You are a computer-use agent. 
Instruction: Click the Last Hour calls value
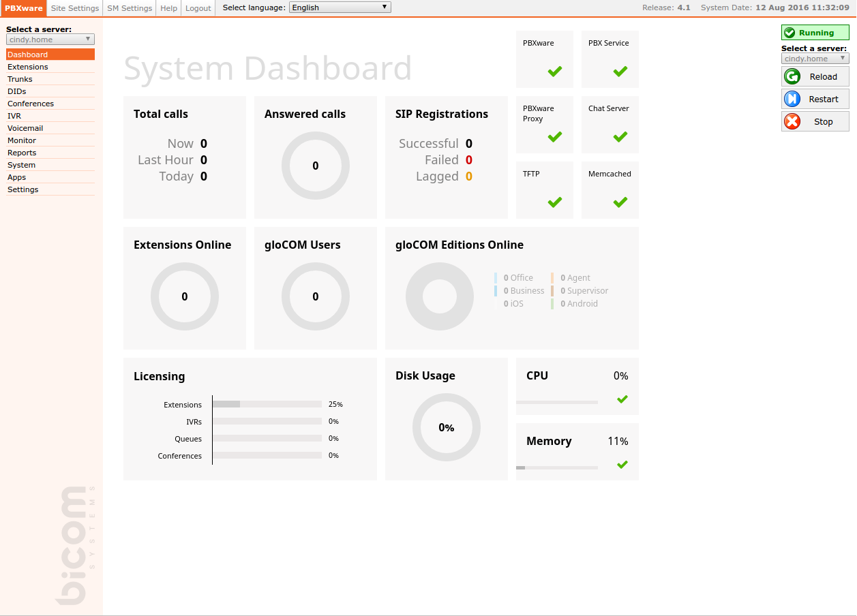(x=204, y=160)
